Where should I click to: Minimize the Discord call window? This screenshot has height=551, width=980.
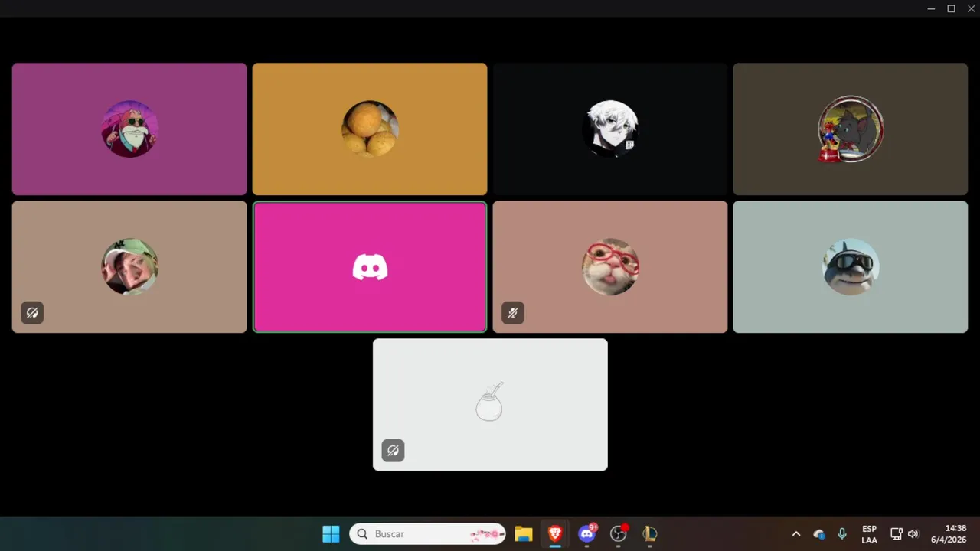click(x=931, y=8)
